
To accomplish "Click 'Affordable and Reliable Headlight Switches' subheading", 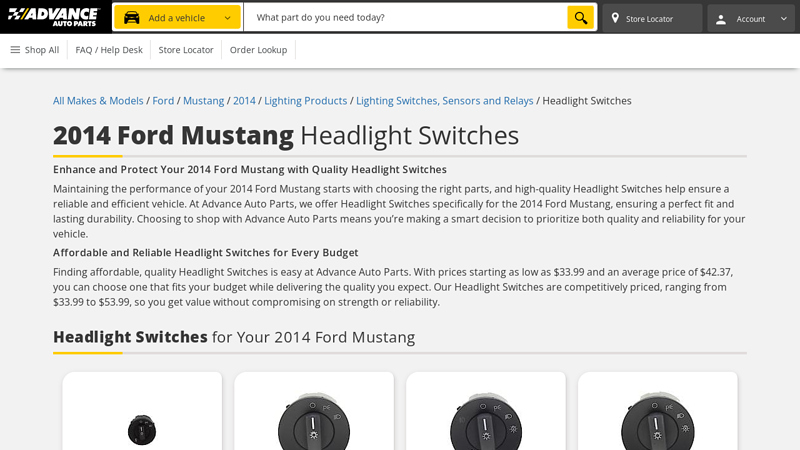I will click(206, 253).
